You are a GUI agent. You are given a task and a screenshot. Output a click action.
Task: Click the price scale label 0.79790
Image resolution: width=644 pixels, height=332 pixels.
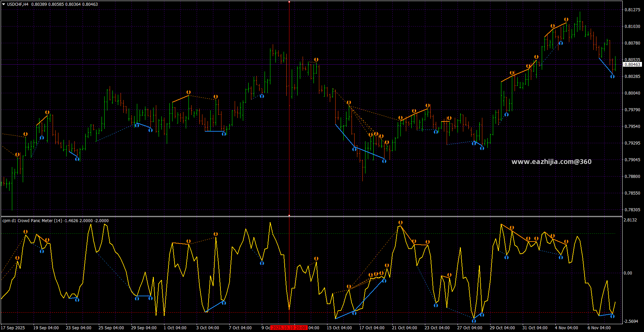point(632,110)
